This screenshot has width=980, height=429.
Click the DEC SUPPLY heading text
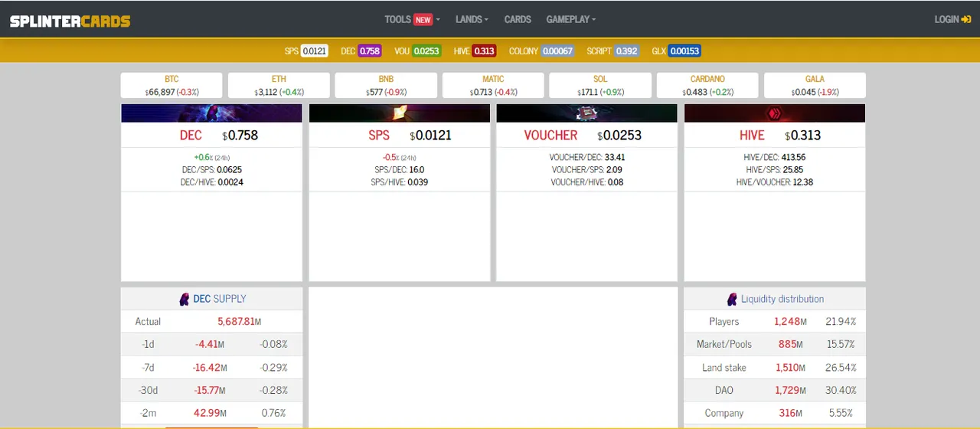coord(220,299)
